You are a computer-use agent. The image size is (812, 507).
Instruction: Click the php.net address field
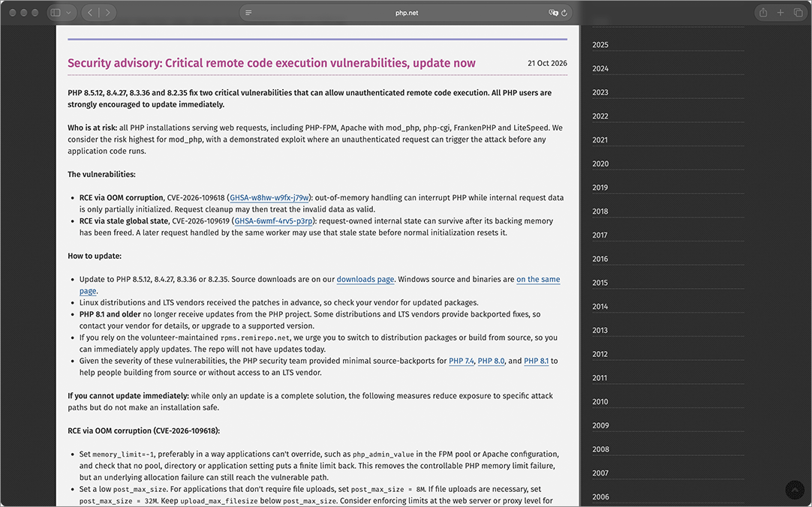click(407, 13)
